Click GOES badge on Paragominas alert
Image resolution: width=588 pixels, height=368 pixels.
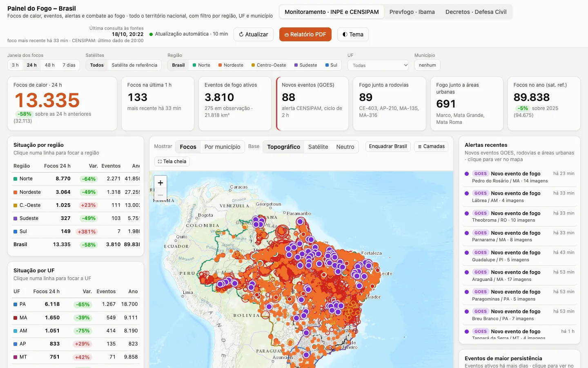[481, 292]
